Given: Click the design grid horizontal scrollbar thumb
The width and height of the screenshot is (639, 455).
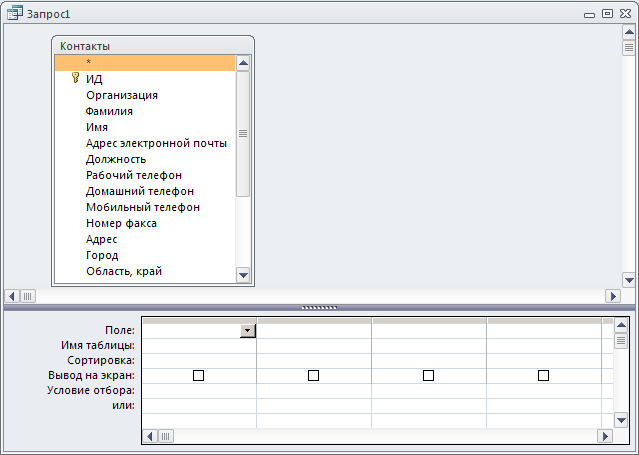Looking at the screenshot, I should point(165,437).
